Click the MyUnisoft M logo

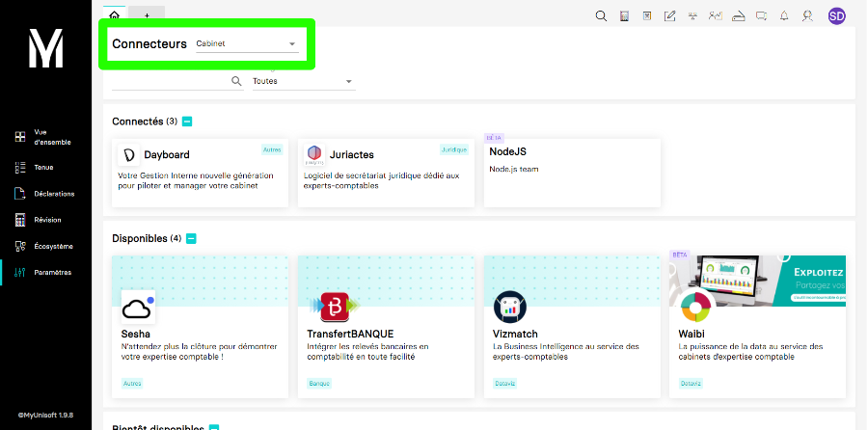tap(46, 49)
